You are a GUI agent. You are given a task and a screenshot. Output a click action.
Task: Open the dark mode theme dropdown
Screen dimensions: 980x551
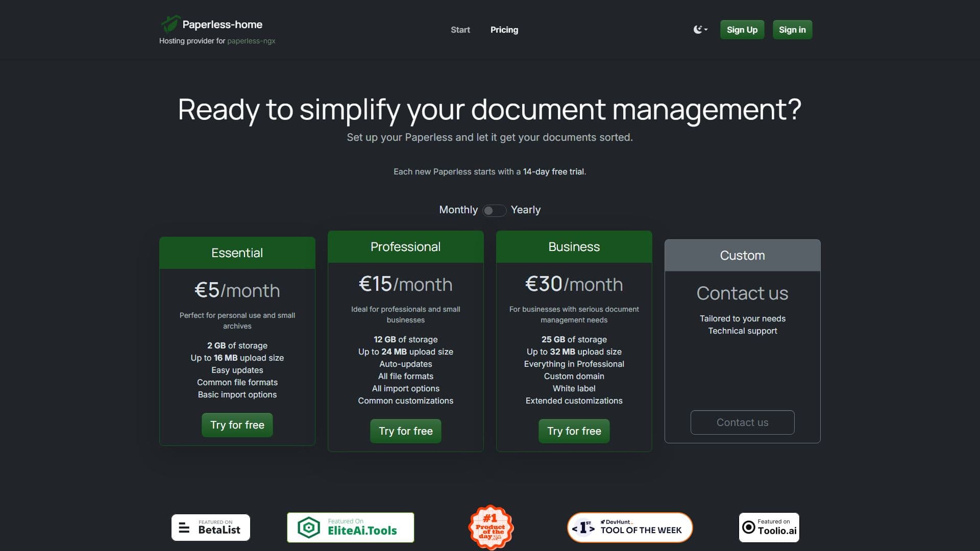coord(700,30)
